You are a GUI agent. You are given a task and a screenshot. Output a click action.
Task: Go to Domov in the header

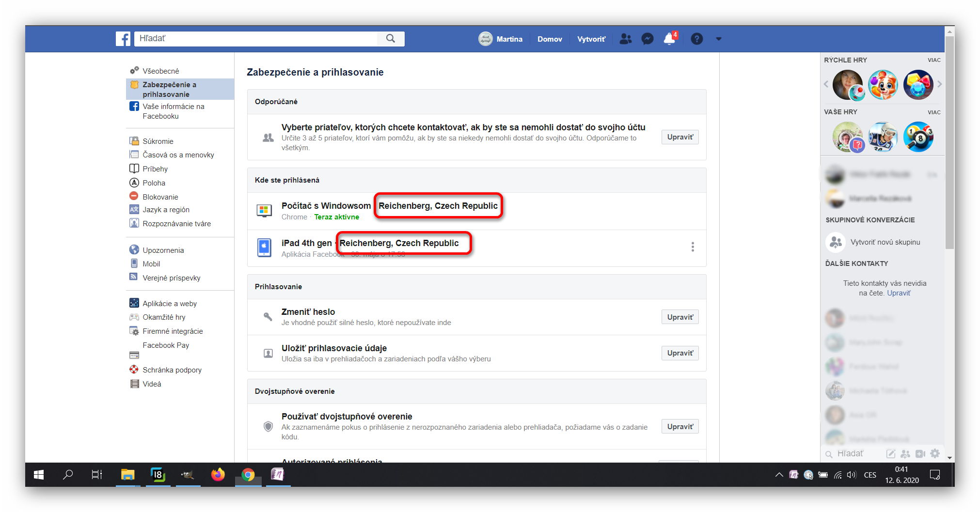tap(550, 39)
